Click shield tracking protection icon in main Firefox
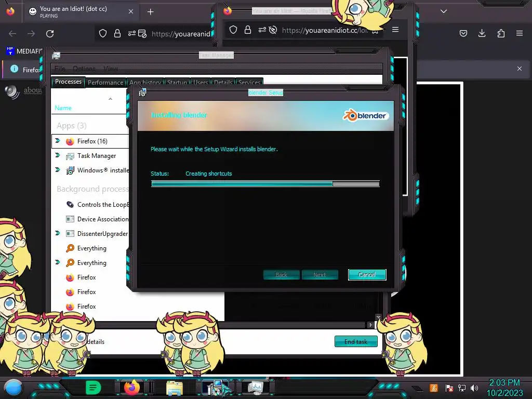 pos(103,34)
